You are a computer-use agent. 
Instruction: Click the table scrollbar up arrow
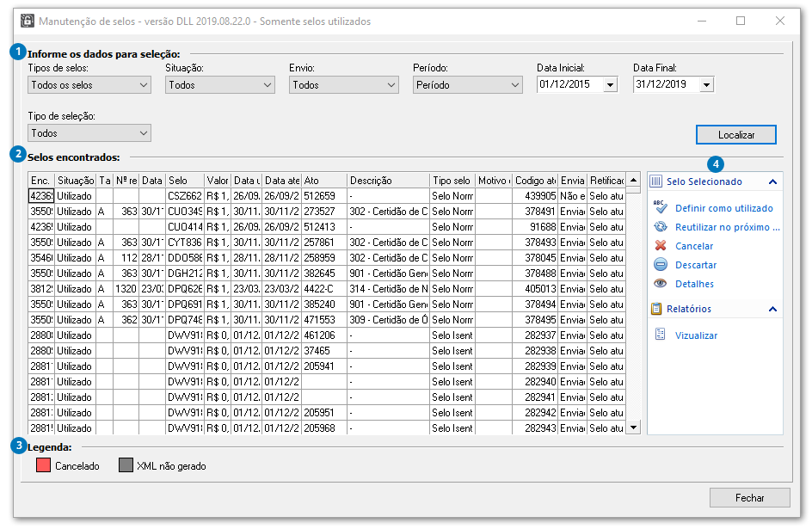click(633, 180)
